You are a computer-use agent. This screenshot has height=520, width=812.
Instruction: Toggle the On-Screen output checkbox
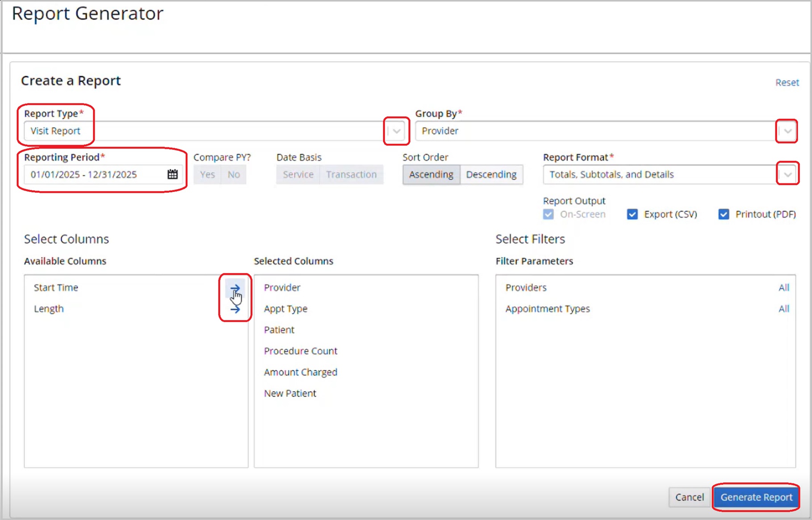coord(548,214)
